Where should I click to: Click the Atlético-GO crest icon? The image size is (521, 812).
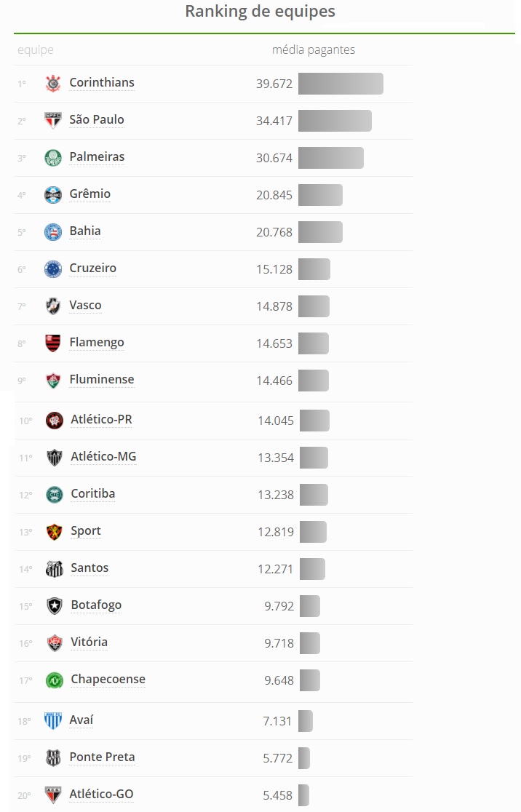click(x=53, y=795)
